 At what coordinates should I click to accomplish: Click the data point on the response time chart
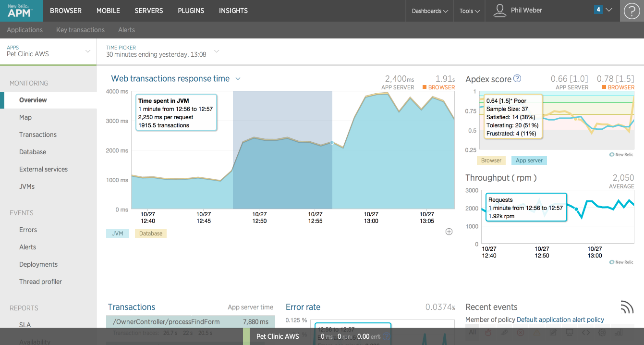click(x=332, y=143)
